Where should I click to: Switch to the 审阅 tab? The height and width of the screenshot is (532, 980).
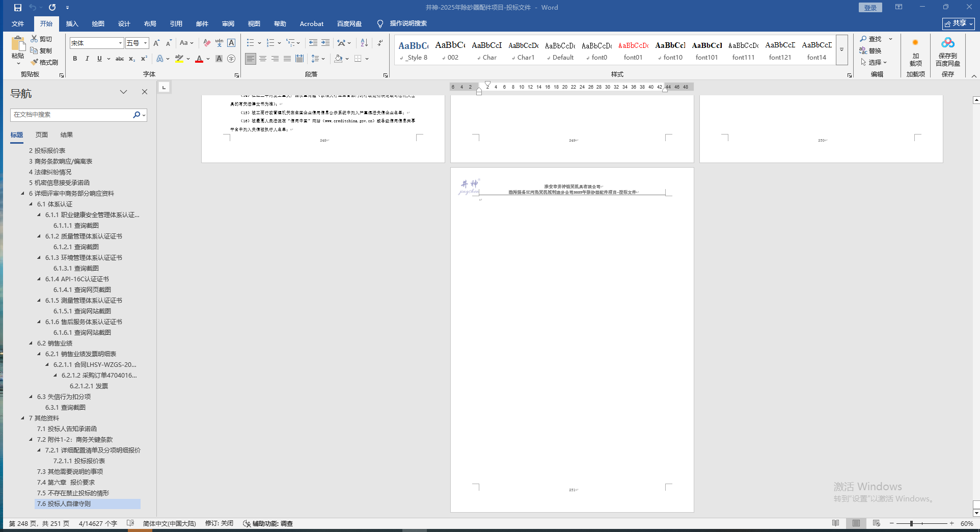(x=228, y=24)
